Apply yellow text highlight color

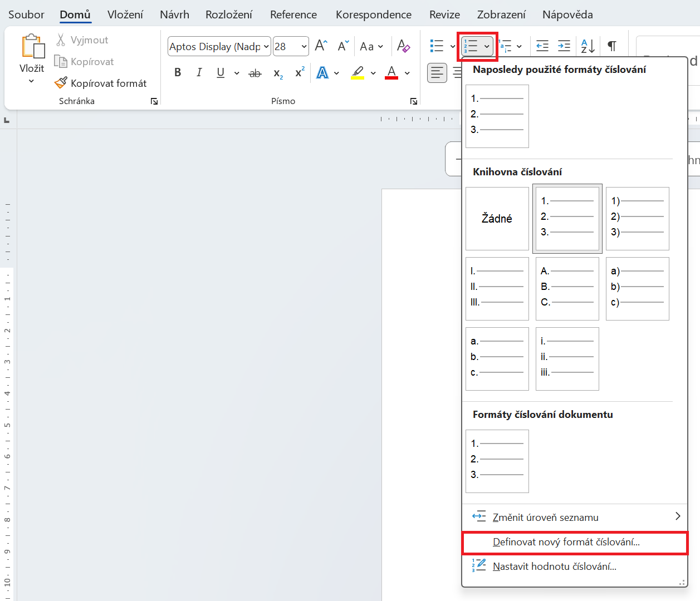point(358,72)
